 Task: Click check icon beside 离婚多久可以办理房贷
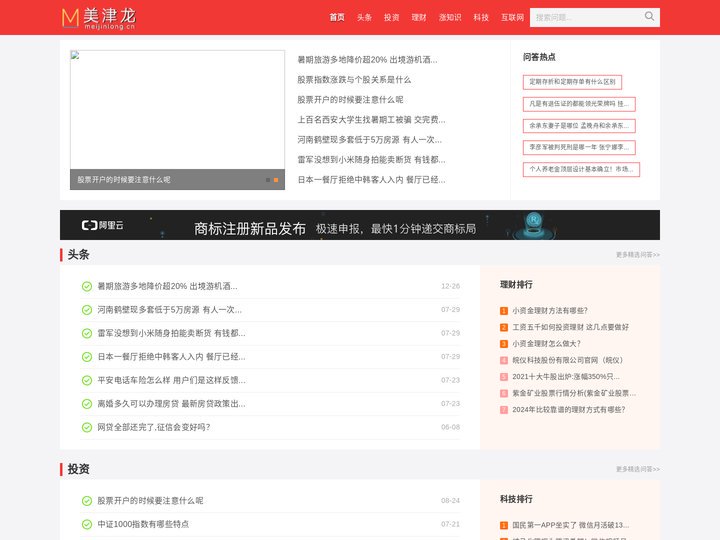87,404
